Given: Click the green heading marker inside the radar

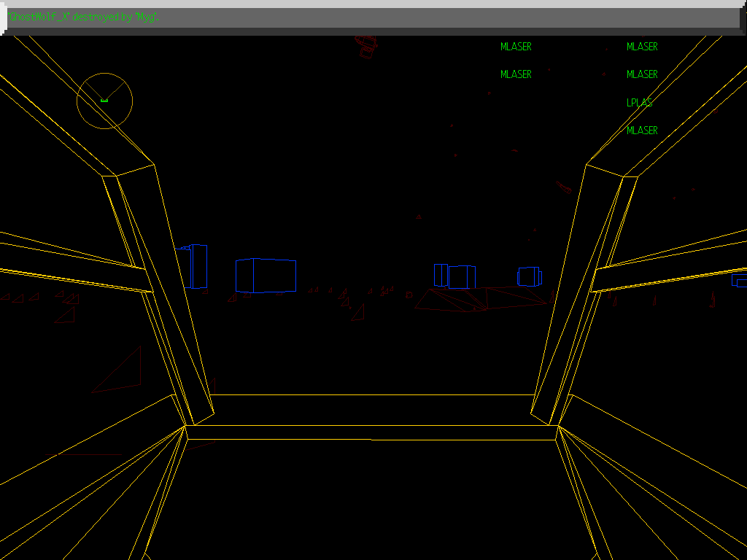Looking at the screenshot, I should [x=104, y=100].
